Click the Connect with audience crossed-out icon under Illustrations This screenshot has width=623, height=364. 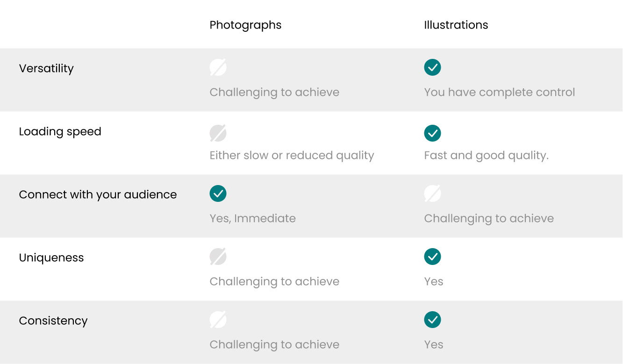pyautogui.click(x=432, y=193)
